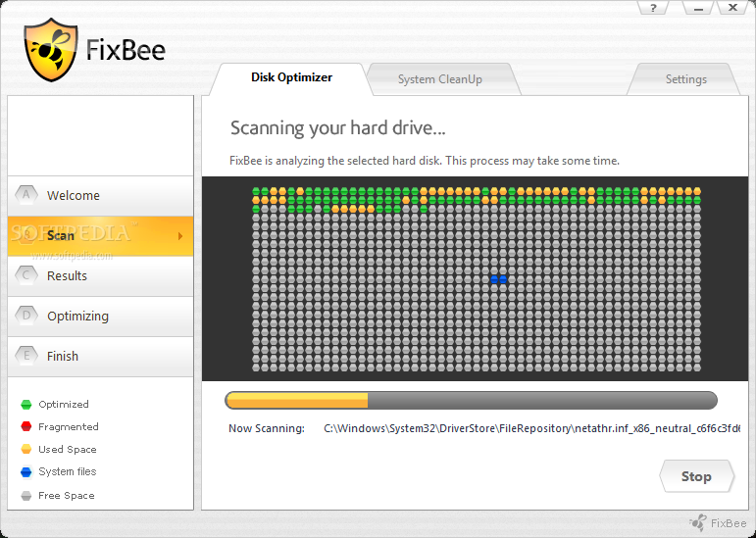Minimize the FixBee window
The width and height of the screenshot is (756, 538).
pyautogui.click(x=698, y=8)
